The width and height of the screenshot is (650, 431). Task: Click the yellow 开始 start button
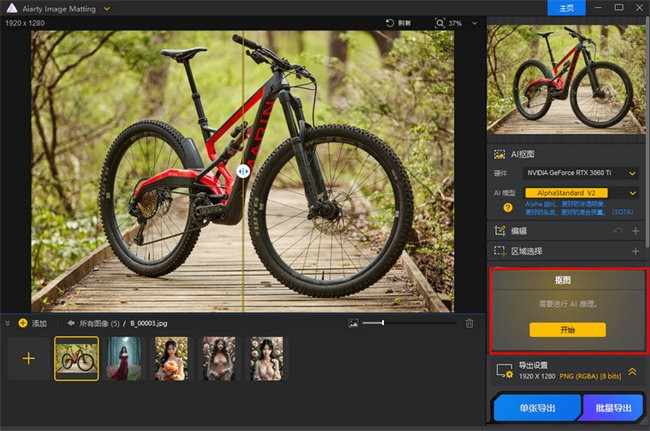pos(567,330)
